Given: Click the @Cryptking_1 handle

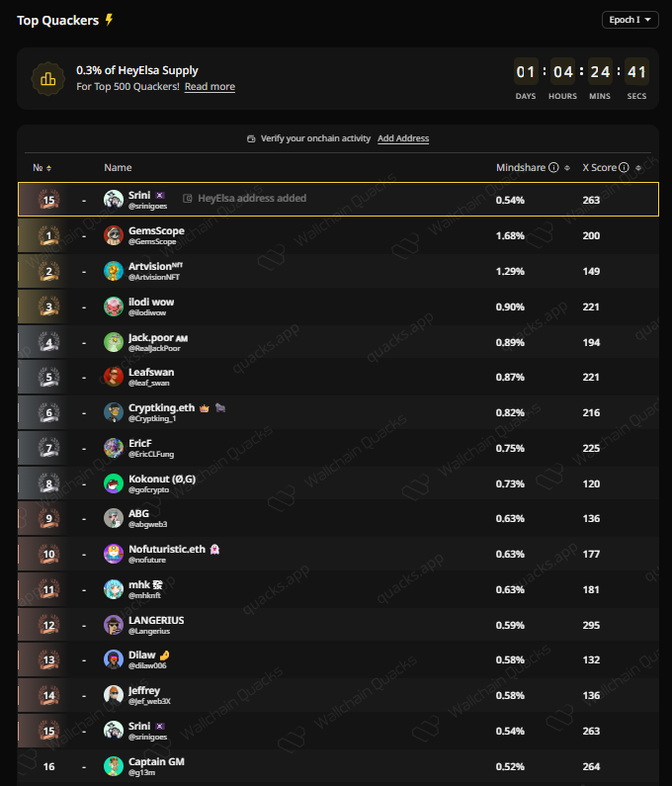Looking at the screenshot, I should coord(152,418).
